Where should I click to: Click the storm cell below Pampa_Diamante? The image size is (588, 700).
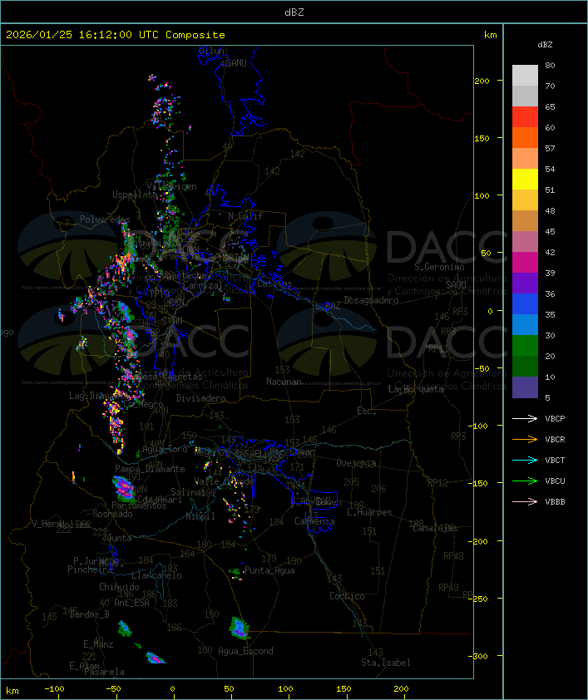(x=126, y=486)
